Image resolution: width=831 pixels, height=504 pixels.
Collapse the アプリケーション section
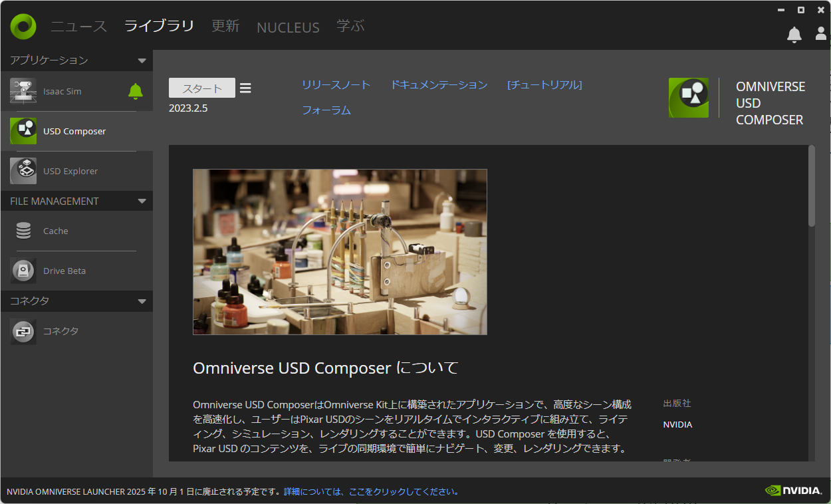coord(142,60)
